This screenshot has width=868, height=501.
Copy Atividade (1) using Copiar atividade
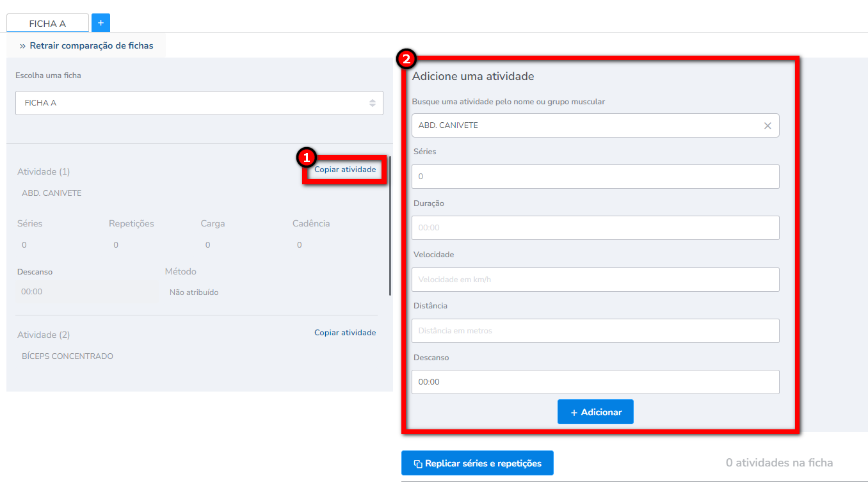pyautogui.click(x=345, y=170)
